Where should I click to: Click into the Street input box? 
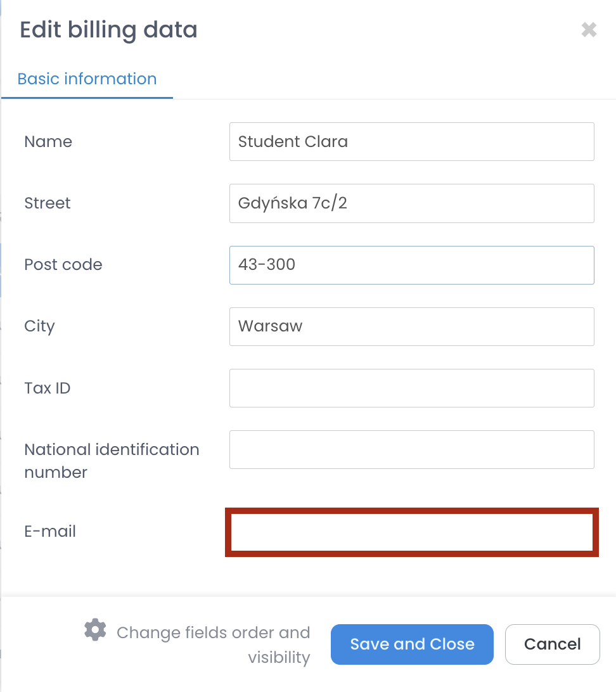(411, 203)
